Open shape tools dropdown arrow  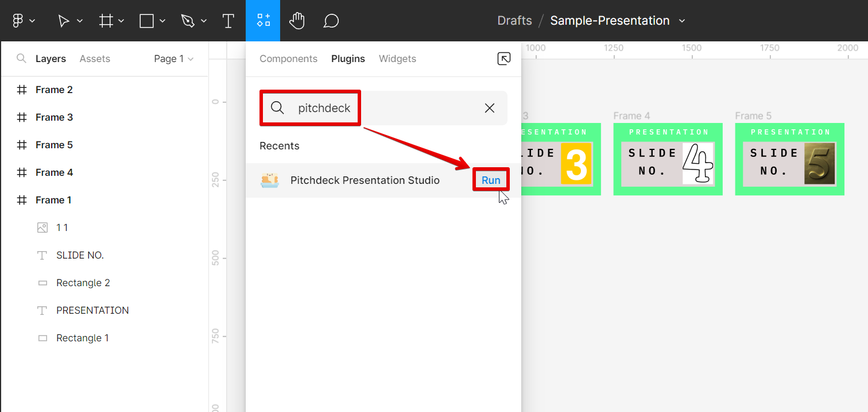[x=162, y=21]
